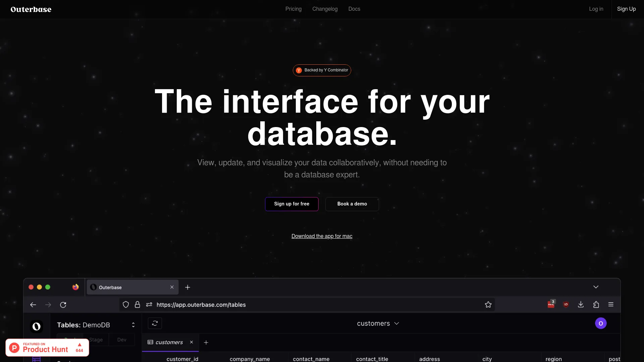Click the bookmark star in address bar
Screen dimensions: 644x362
tap(488, 305)
